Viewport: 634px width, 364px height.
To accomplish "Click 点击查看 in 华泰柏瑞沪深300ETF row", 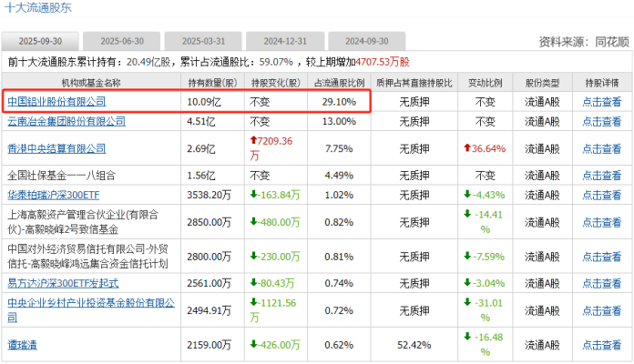I will click(x=601, y=195).
